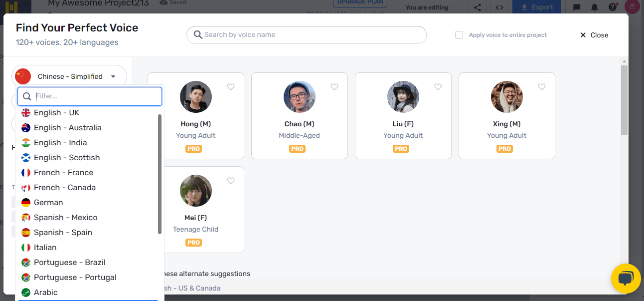Select Liu voice avatar thumbnail
The height and width of the screenshot is (301, 644).
click(403, 97)
